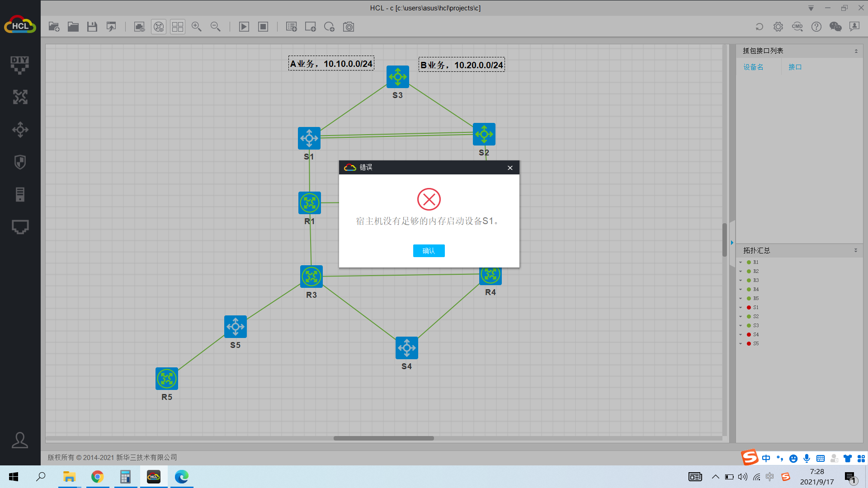Click the start all devices play icon
The width and height of the screenshot is (868, 488).
point(244,27)
